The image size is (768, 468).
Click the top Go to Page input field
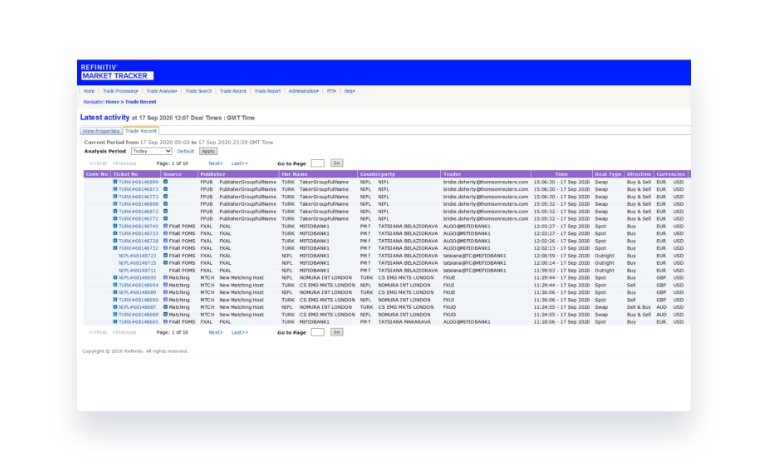point(317,162)
